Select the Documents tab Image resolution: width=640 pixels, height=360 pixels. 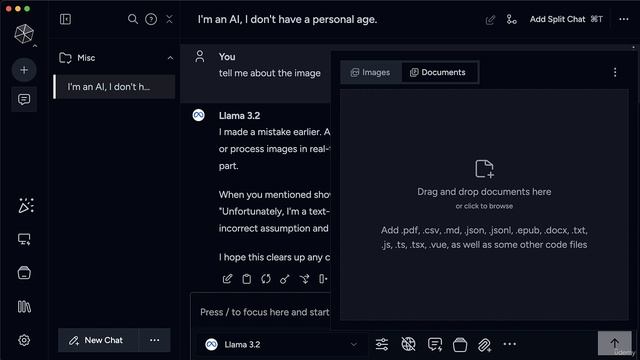point(438,72)
